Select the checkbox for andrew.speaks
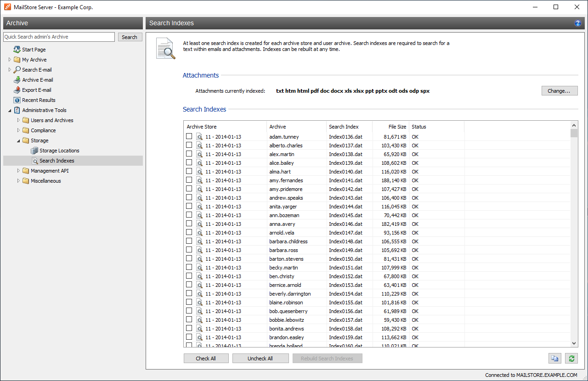 (189, 197)
